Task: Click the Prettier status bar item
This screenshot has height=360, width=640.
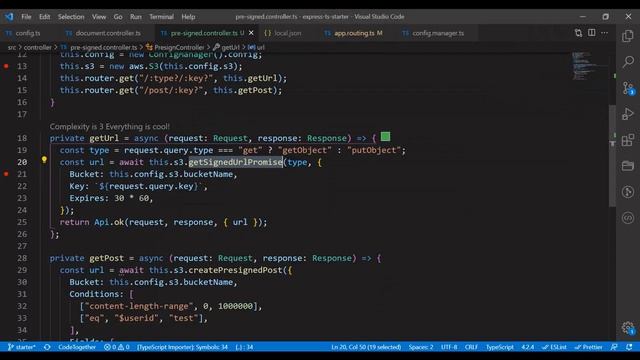Action: (589, 347)
